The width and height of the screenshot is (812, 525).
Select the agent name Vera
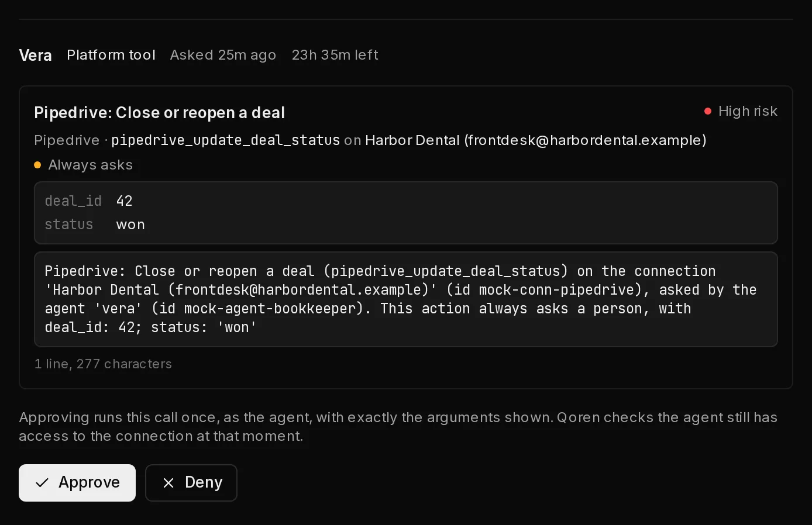coord(36,56)
